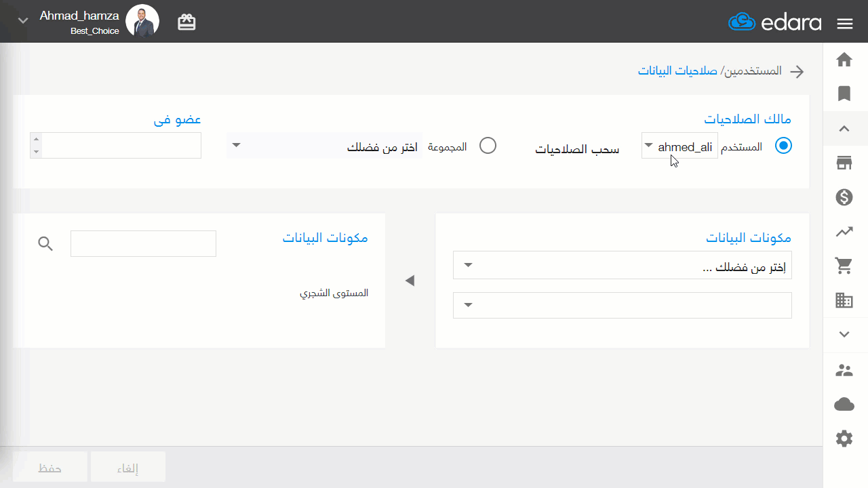The height and width of the screenshot is (488, 868).
Task: Open the hamburger menu icon
Action: pyautogui.click(x=845, y=24)
